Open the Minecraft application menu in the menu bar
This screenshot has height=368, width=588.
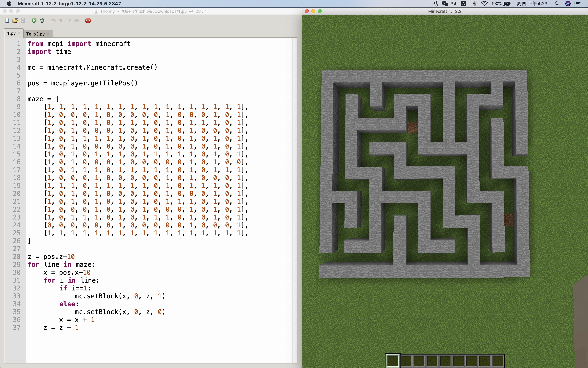(x=69, y=4)
